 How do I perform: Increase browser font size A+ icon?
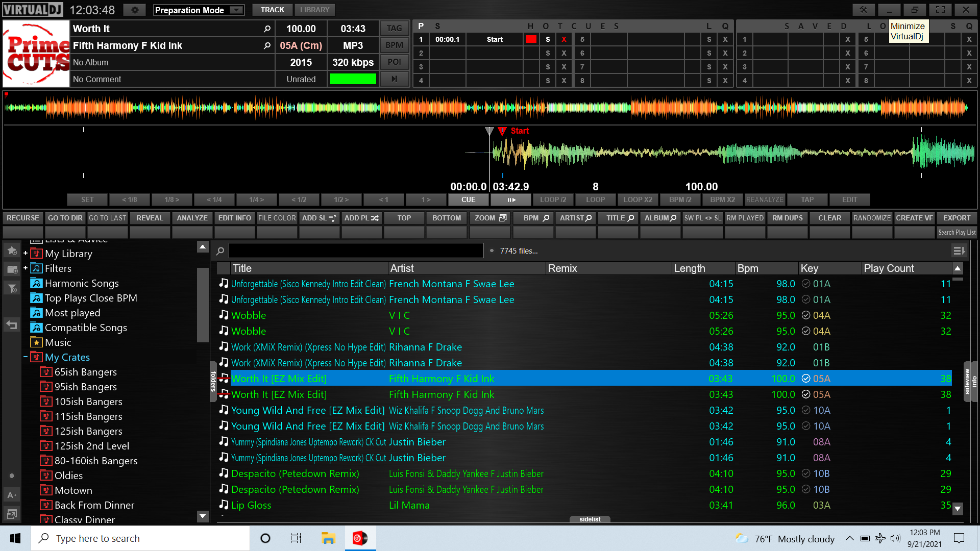(x=12, y=495)
